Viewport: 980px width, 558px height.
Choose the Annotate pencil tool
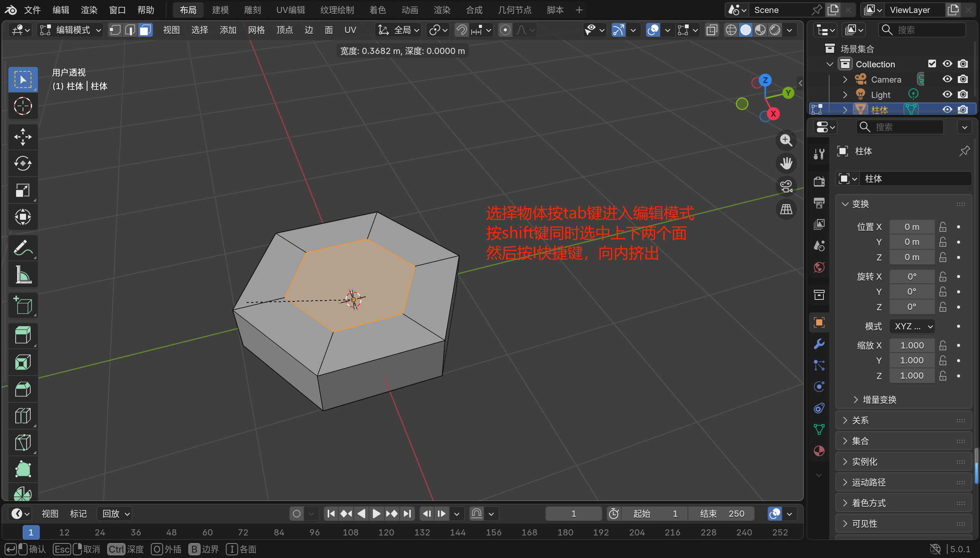[23, 248]
